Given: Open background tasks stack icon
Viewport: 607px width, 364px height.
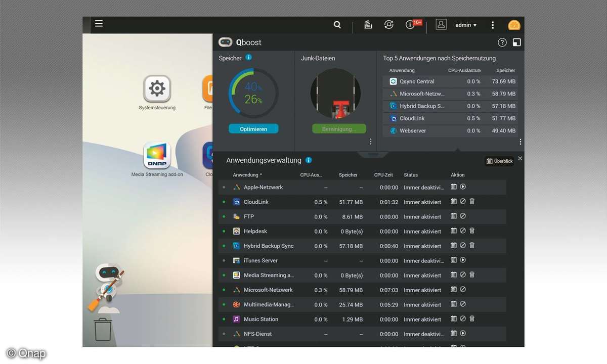Looking at the screenshot, I should tap(368, 25).
